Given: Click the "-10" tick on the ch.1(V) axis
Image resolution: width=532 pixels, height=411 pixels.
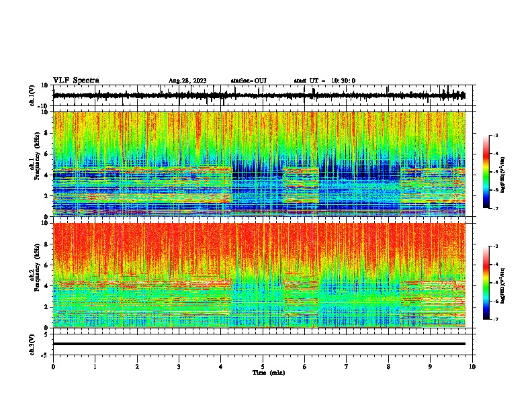Looking at the screenshot, I should (x=44, y=106).
